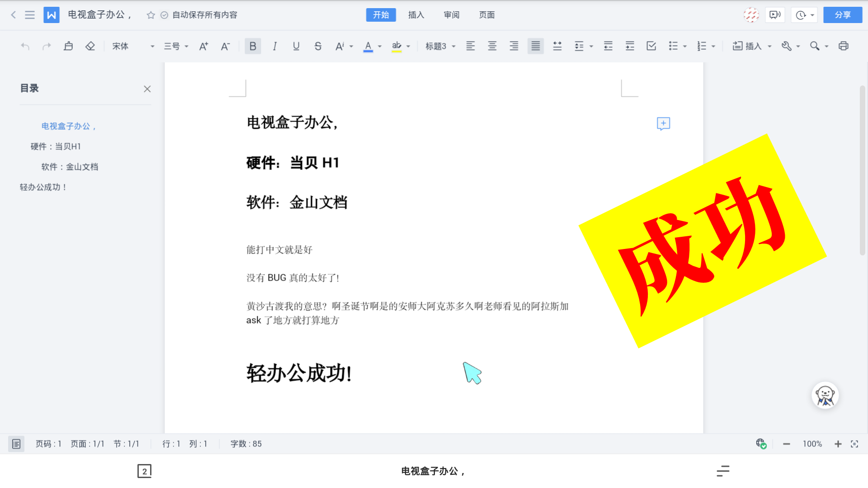
Task: Click the sync status globe icon
Action: pos(761,444)
